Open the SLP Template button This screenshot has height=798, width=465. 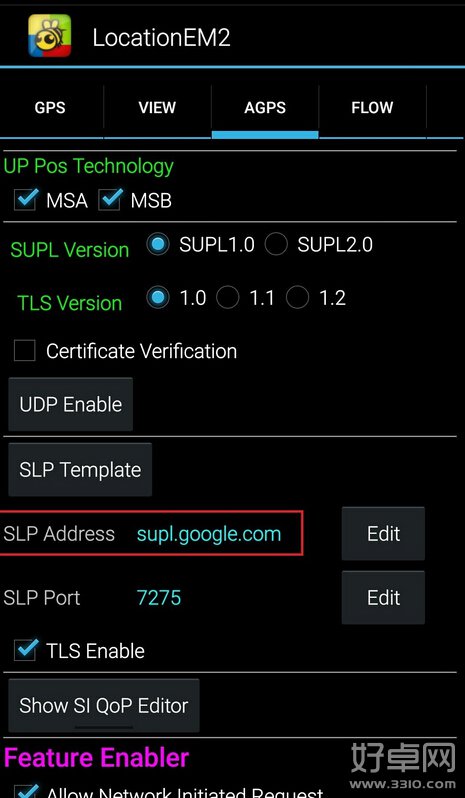pyautogui.click(x=80, y=469)
